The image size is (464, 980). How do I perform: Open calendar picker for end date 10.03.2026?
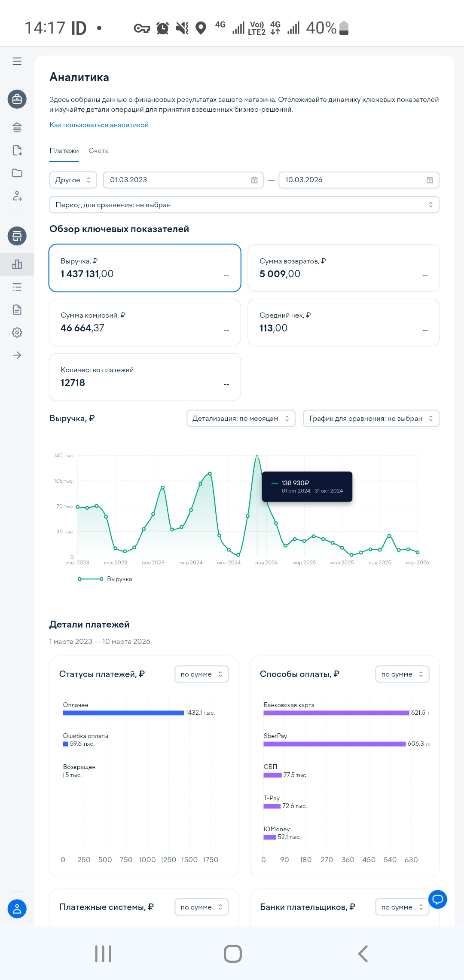click(430, 180)
